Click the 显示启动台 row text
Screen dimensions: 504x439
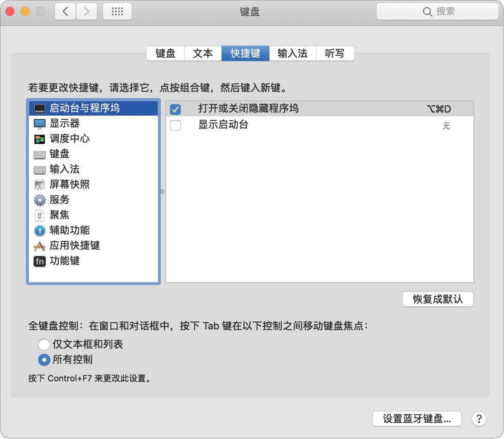(223, 125)
